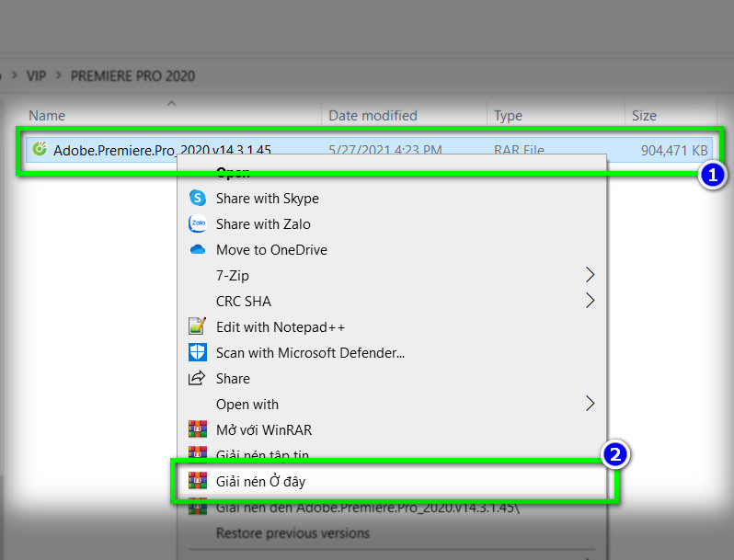This screenshot has height=560, width=734.
Task: Sort files by the Name column header
Action: click(x=47, y=116)
